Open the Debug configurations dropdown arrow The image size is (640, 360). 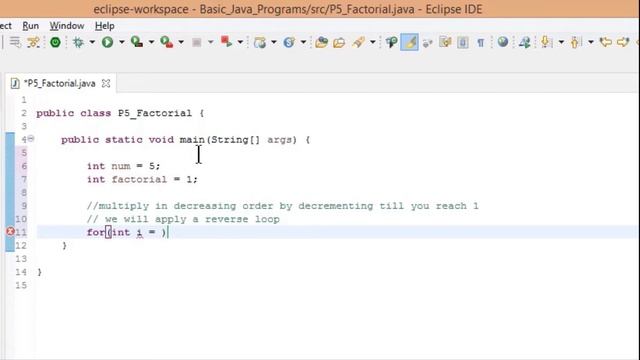[x=92, y=42]
